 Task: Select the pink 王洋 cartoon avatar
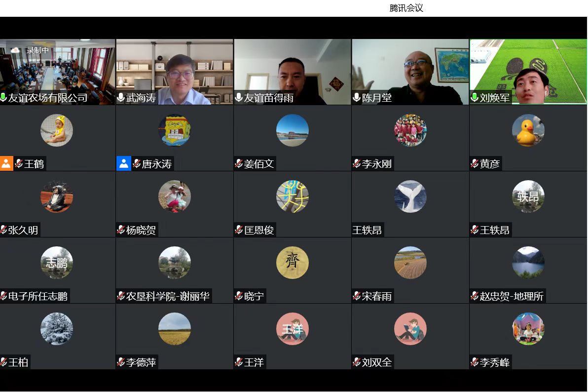coord(292,329)
